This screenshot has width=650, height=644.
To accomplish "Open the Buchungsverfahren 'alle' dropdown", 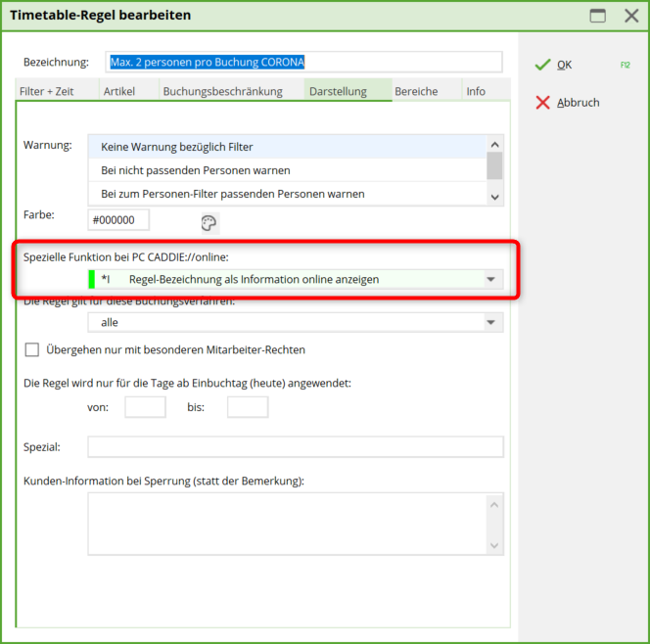I will click(490, 322).
